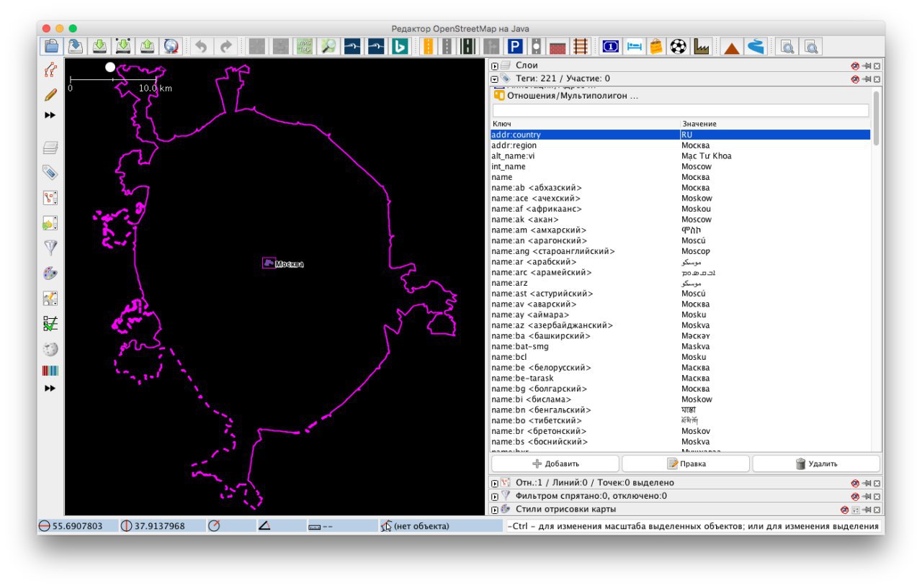Click the tag search input field
922x588 pixels.
(x=681, y=111)
